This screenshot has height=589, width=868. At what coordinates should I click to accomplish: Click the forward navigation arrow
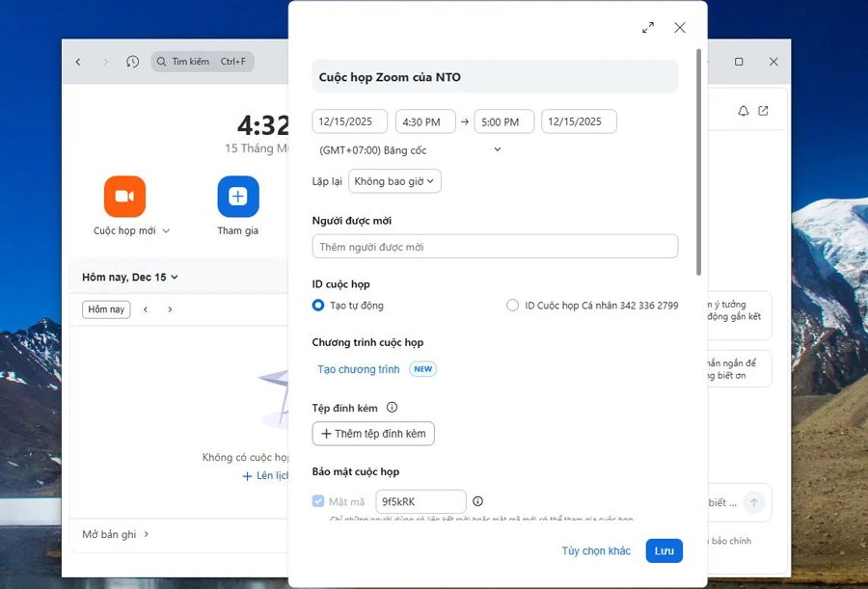pyautogui.click(x=106, y=62)
